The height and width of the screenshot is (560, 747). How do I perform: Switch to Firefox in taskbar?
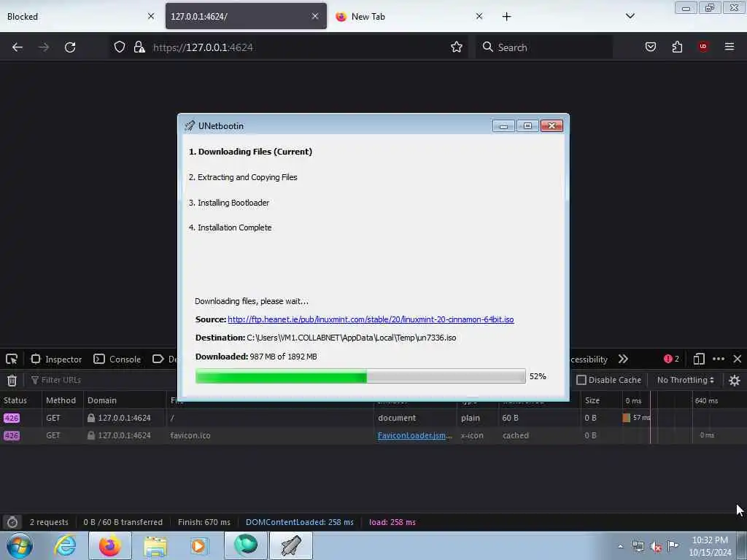coord(109,545)
